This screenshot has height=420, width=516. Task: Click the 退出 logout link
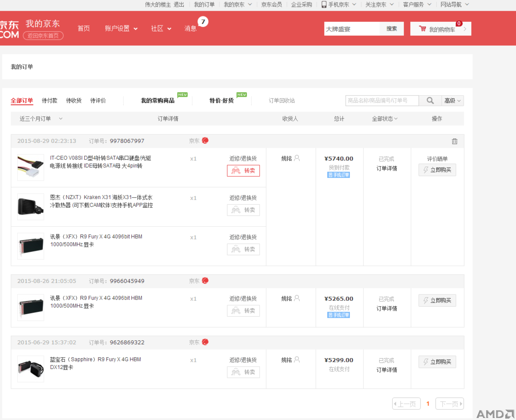tap(179, 5)
